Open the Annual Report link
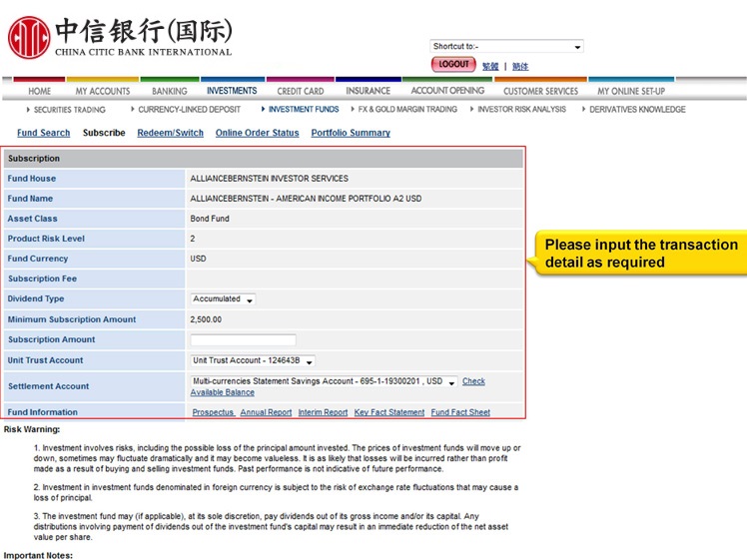Screen dimensions: 747x560 (266, 412)
